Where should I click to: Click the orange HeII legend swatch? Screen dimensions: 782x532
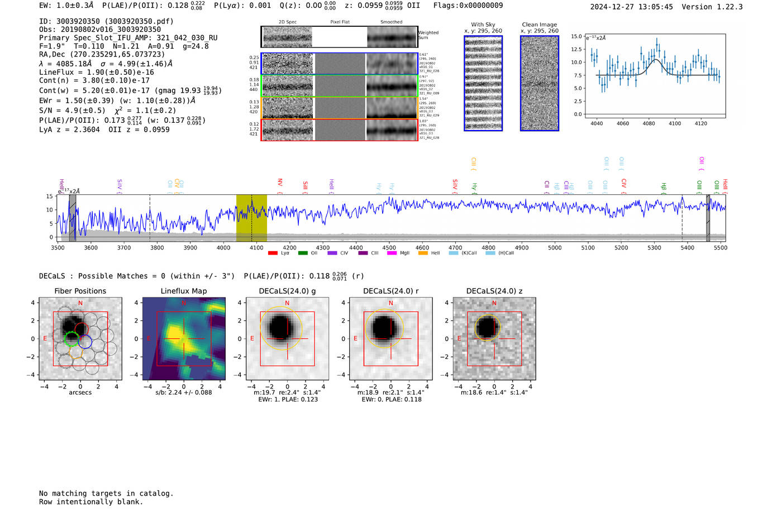pos(423,253)
